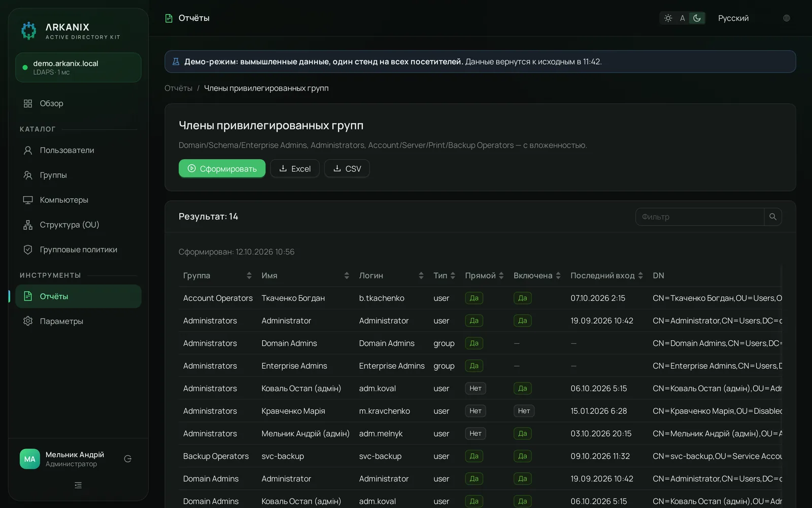
Task: Download report as CSV
Action: [x=347, y=169]
